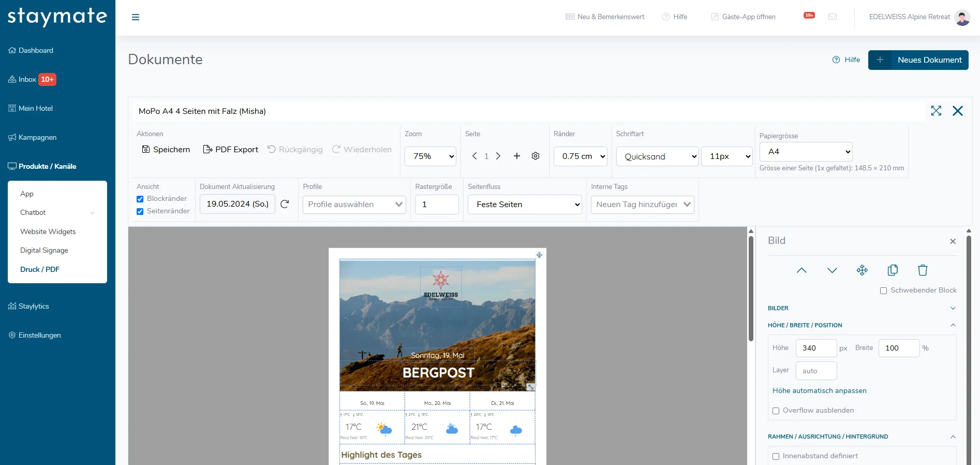
Task: Enable Innenabstand definiert checkbox
Action: 776,456
